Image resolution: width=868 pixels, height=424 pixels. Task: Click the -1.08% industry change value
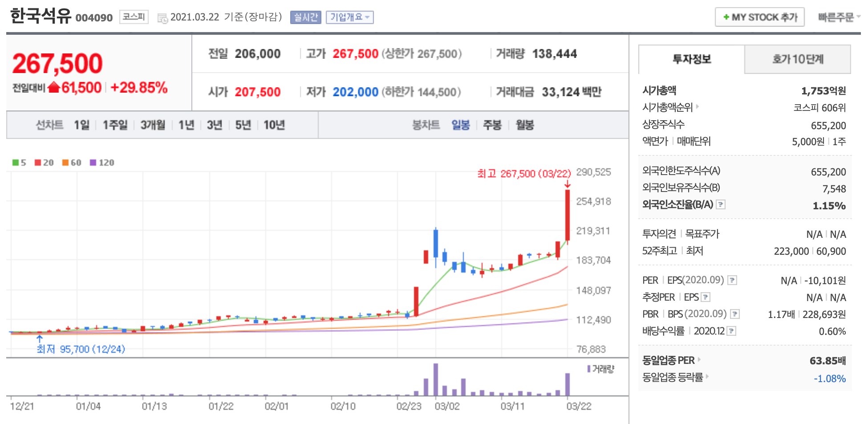pyautogui.click(x=830, y=379)
